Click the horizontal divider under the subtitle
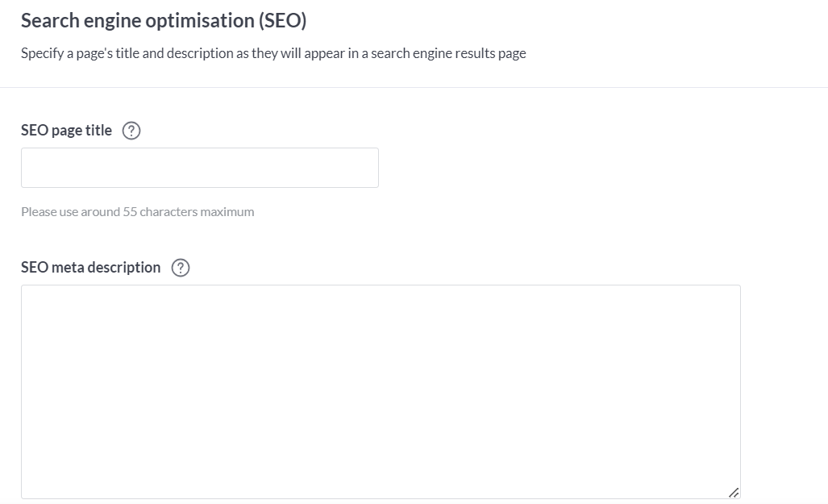Screen dimensions: 828x504 click(x=414, y=87)
